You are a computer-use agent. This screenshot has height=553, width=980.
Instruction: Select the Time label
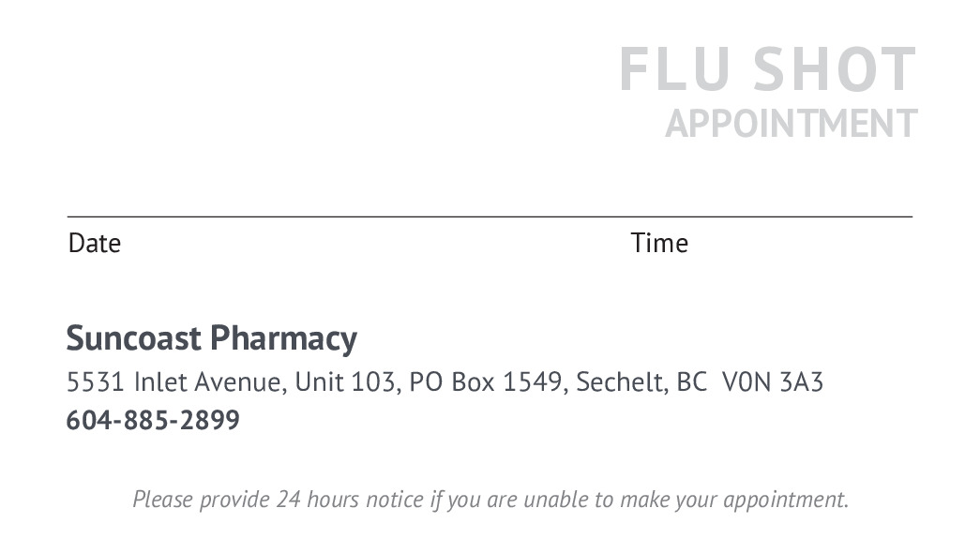659,244
